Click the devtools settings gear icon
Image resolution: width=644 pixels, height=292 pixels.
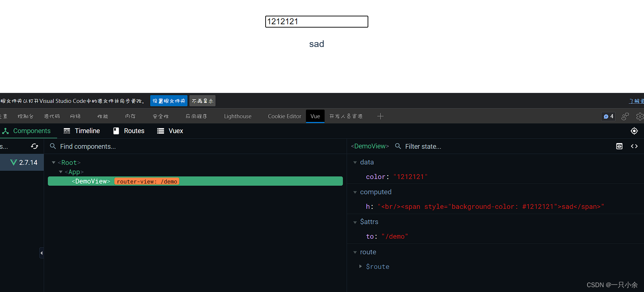(x=640, y=116)
